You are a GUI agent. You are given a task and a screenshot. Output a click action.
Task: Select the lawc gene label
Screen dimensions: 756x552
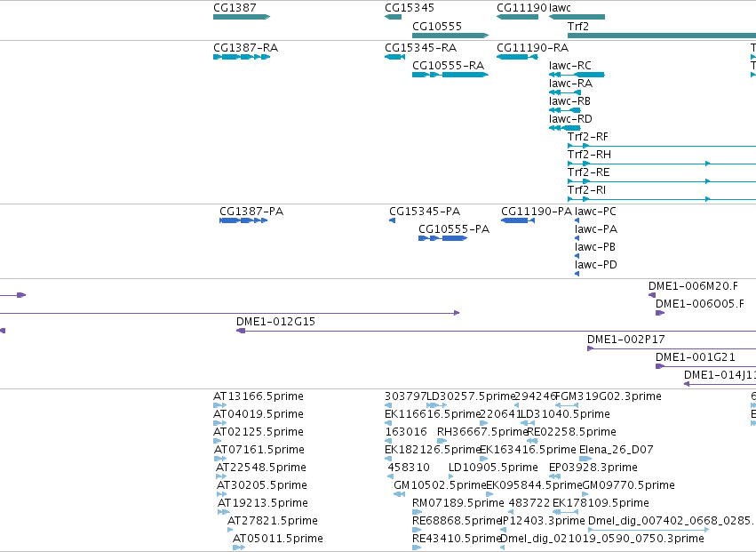click(560, 8)
